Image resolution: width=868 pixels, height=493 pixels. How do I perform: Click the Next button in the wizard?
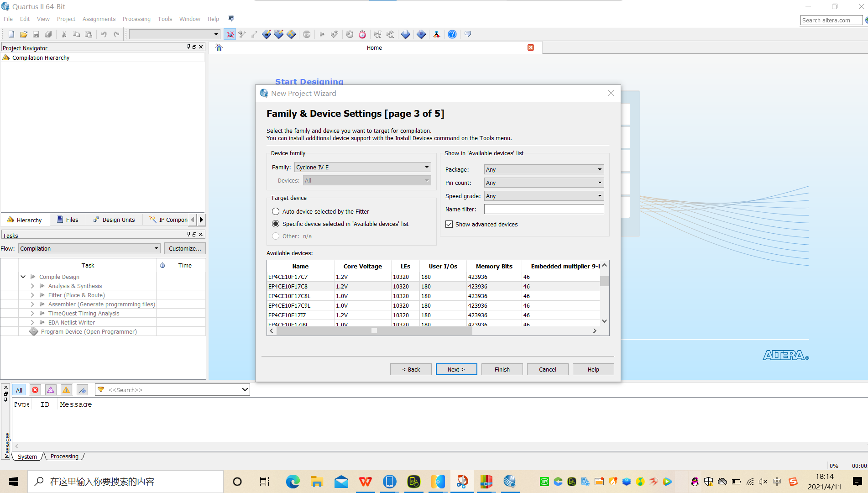[456, 369]
